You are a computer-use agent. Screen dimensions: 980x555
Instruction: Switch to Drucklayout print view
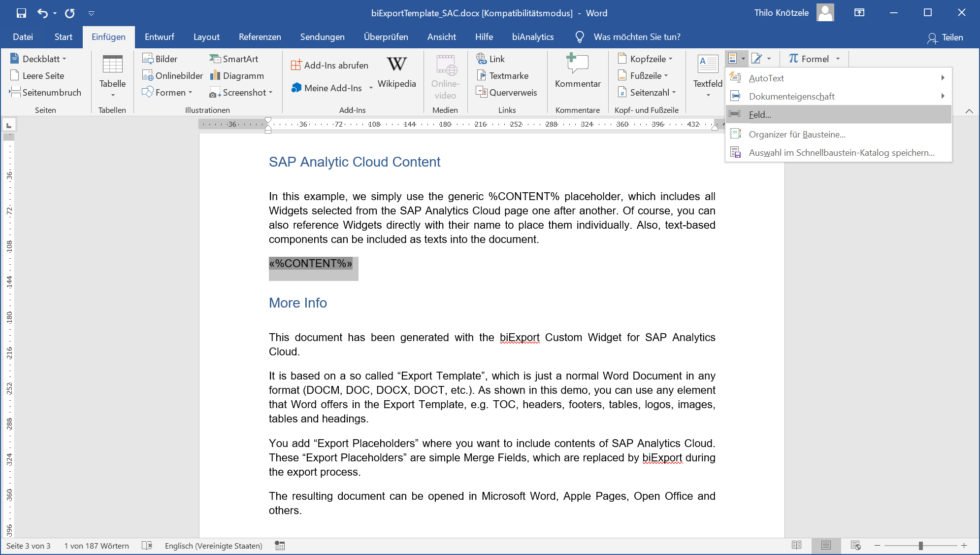tap(826, 546)
